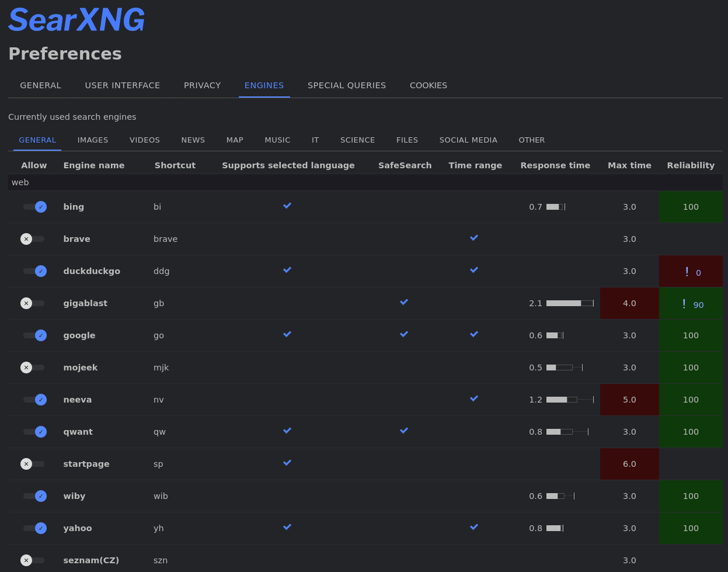Open the Science engines category
This screenshot has height=572, width=728.
tap(357, 140)
